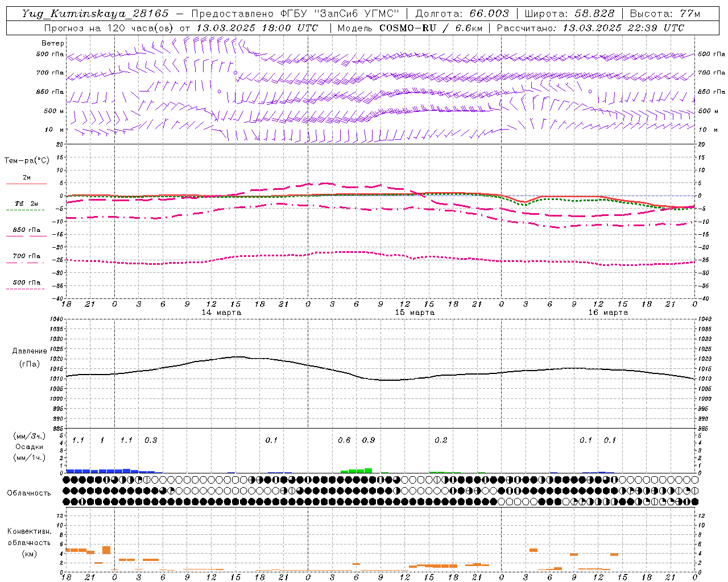Image resolution: width=728 pixels, height=582 pixels.
Task: Select the text Предоставлено ФГБУ "ЗапСиб УГМС"
Action: 295,14
